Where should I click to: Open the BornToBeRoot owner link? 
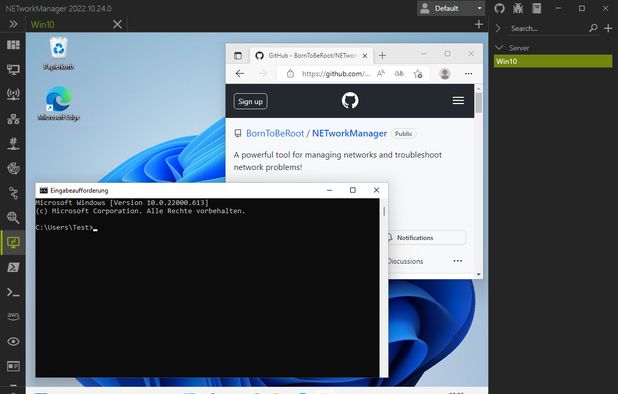(275, 134)
